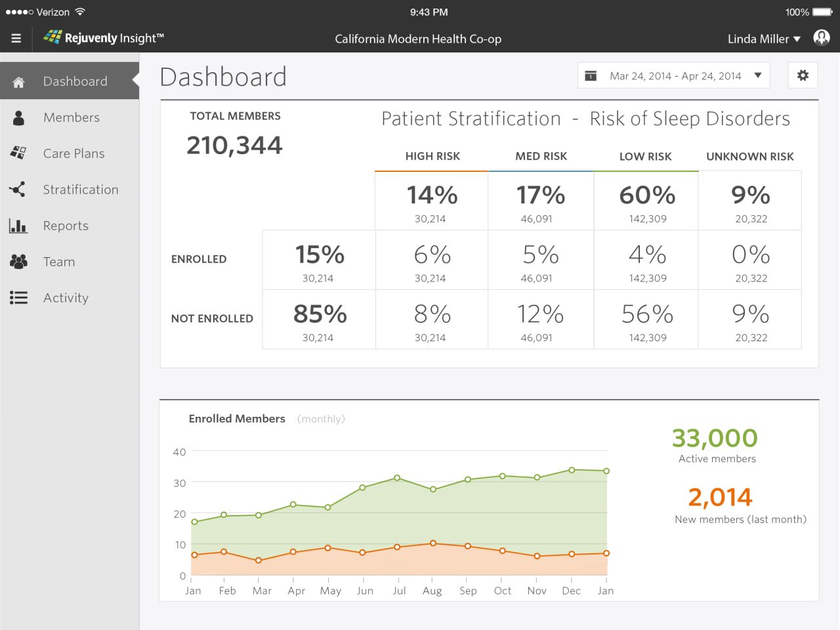Expand the date range dropdown arrow
840x630 pixels.
(x=758, y=75)
